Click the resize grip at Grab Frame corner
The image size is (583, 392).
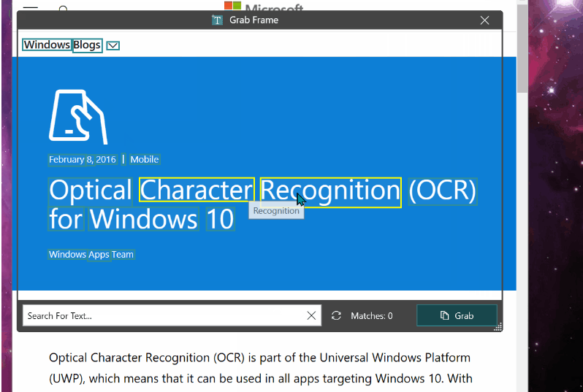pyautogui.click(x=498, y=326)
